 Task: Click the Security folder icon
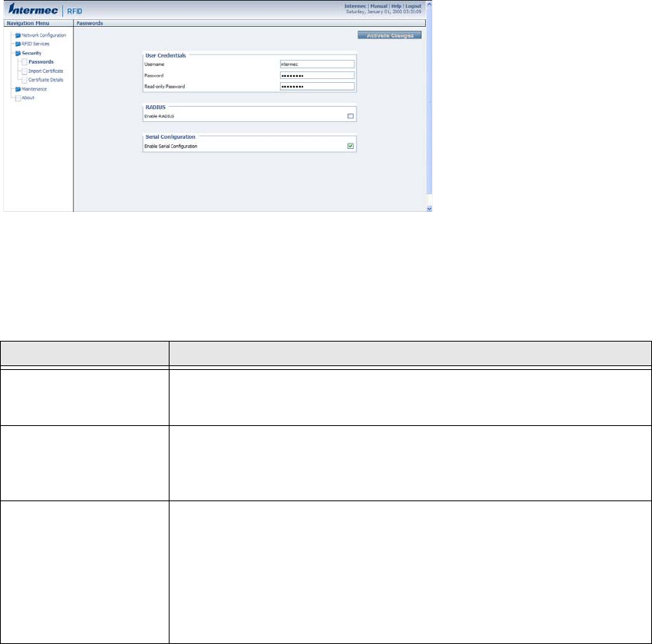click(x=18, y=53)
